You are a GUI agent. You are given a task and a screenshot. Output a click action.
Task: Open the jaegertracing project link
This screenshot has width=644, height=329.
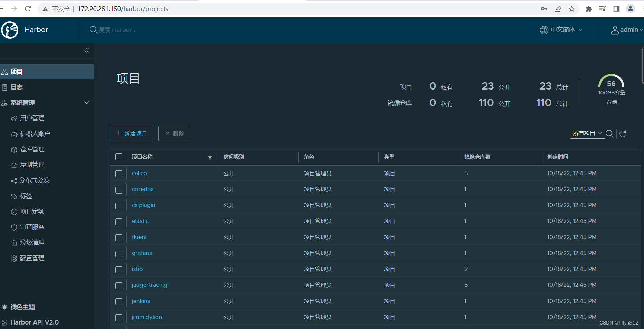pyautogui.click(x=149, y=285)
